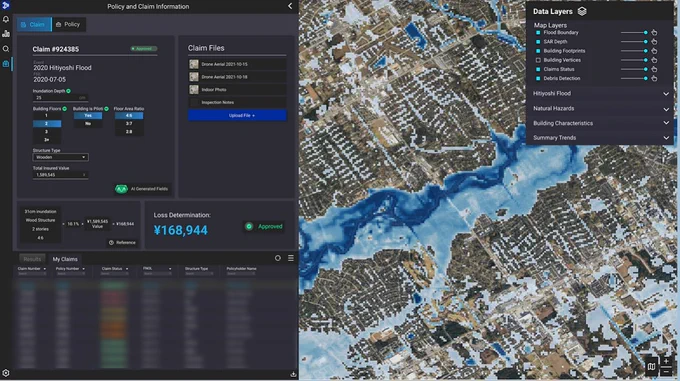The width and height of the screenshot is (680, 381).
Task: Click the app logo at top left
Action: pyautogui.click(x=6, y=5)
